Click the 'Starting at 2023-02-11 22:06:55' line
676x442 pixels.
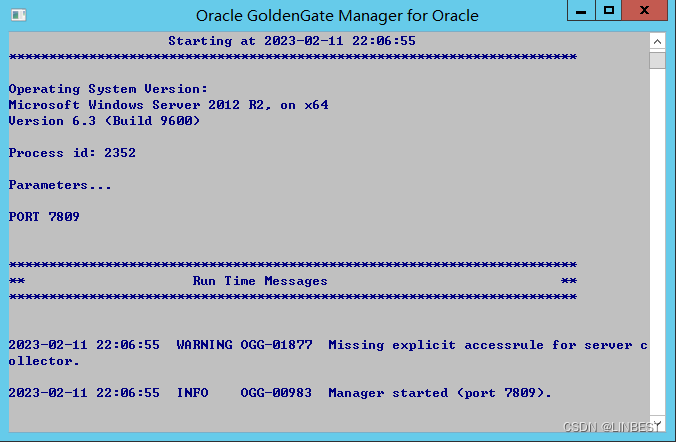292,41
